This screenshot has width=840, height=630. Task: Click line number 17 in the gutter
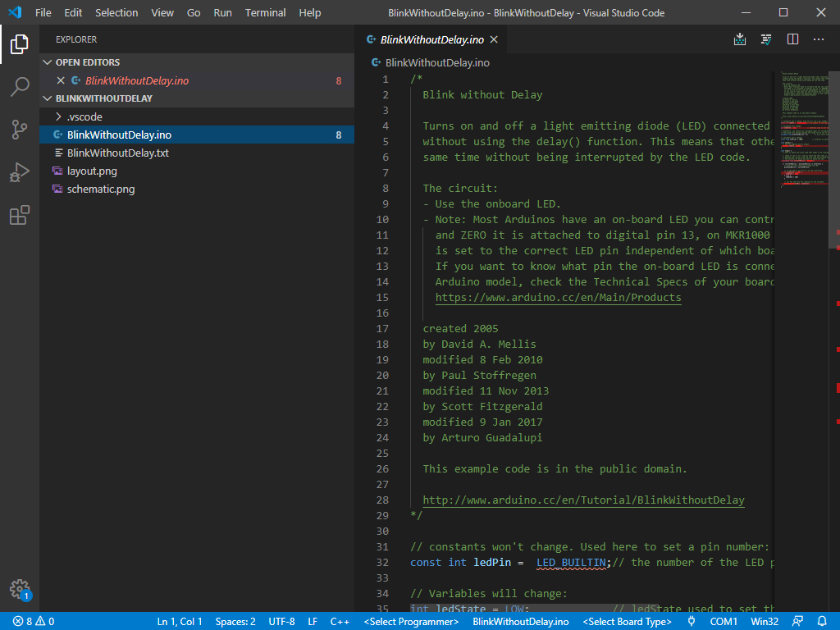coord(382,328)
